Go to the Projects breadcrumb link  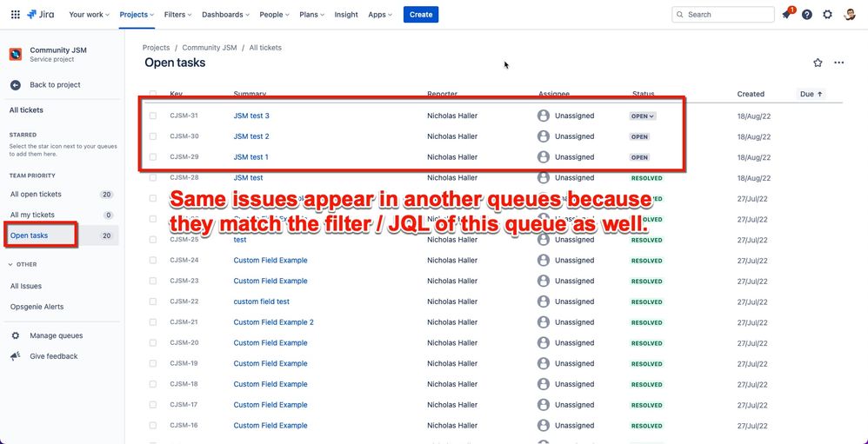pos(156,48)
